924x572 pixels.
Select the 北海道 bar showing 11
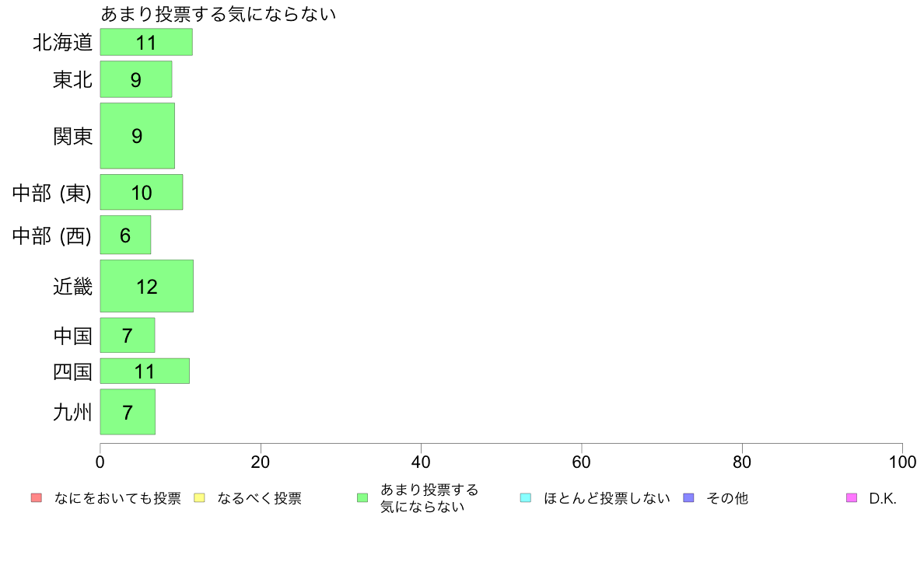(x=146, y=42)
